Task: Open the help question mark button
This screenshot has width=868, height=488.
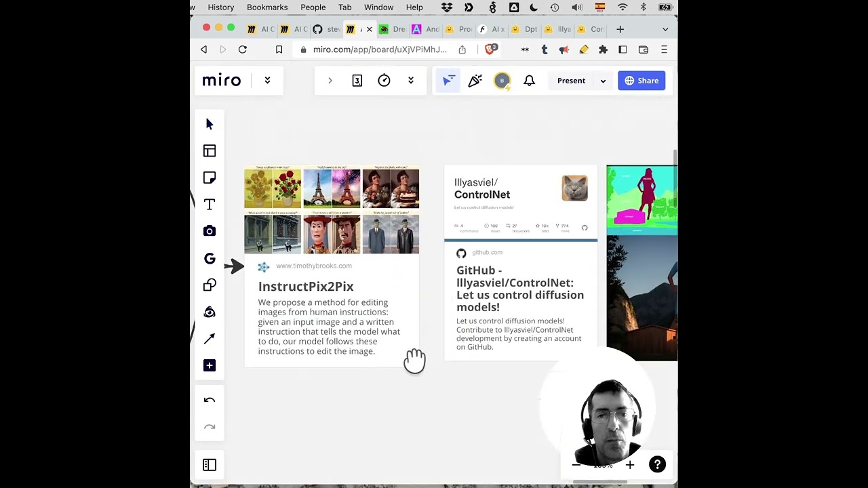Action: [x=657, y=464]
